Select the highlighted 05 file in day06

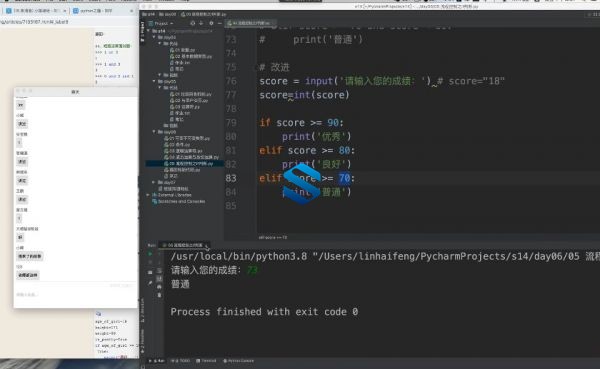pyautogui.click(x=184, y=163)
